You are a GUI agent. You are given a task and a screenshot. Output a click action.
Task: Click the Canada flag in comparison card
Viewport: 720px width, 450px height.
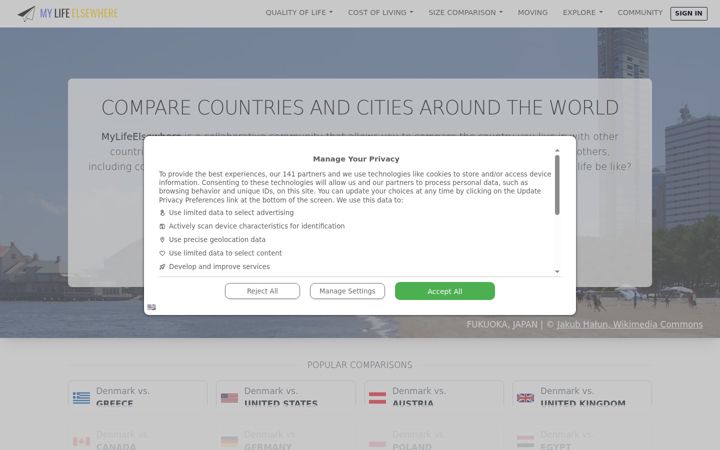[81, 441]
